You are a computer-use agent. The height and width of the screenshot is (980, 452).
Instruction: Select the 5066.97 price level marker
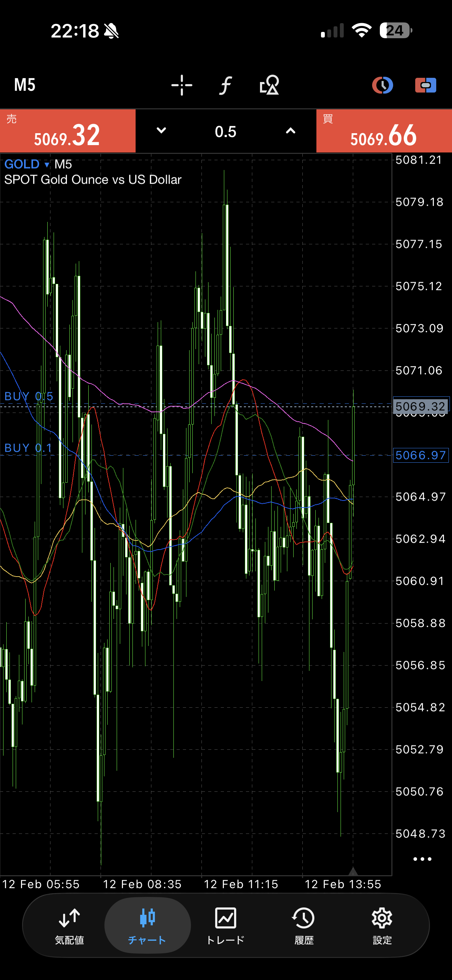click(420, 455)
